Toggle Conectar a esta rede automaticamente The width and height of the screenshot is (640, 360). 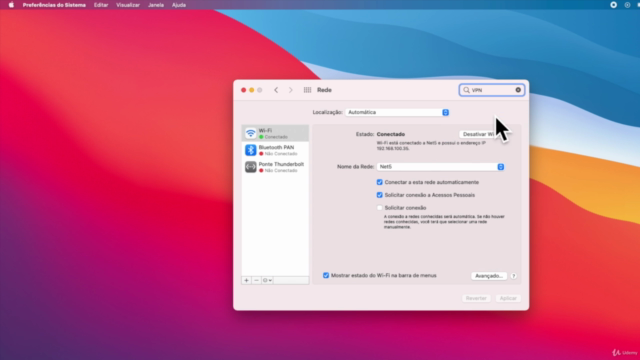tap(380, 182)
